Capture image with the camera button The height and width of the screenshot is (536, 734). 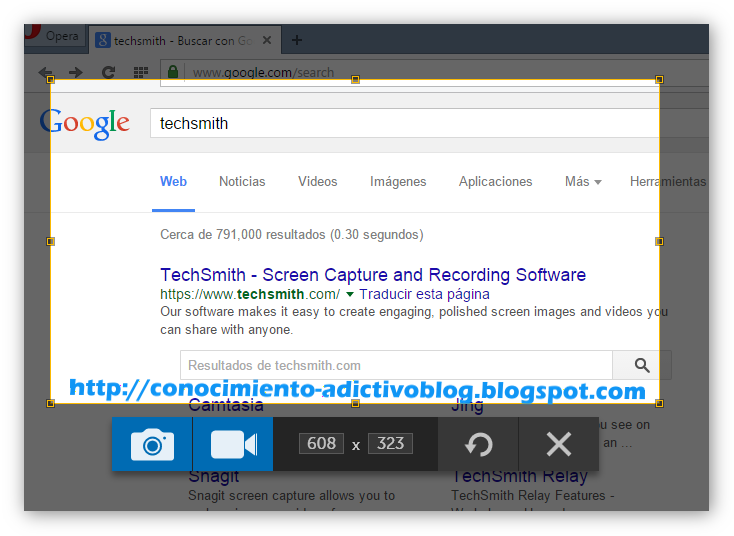[x=152, y=444]
